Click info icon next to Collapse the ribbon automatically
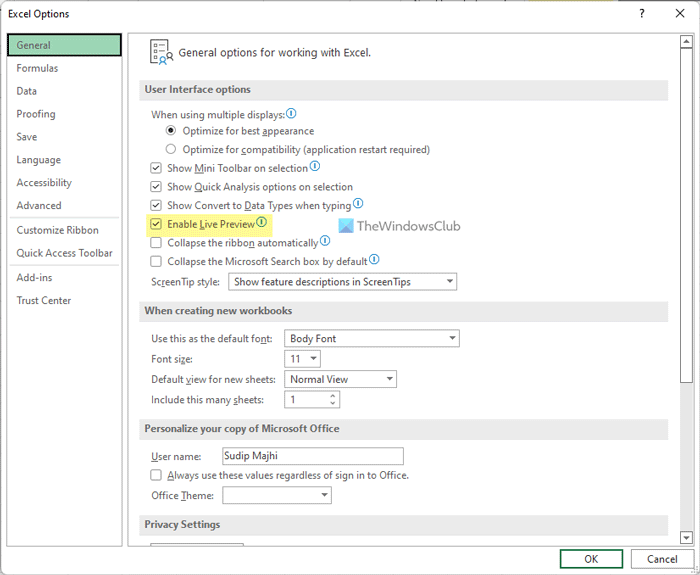The width and height of the screenshot is (700, 575). coord(325,241)
